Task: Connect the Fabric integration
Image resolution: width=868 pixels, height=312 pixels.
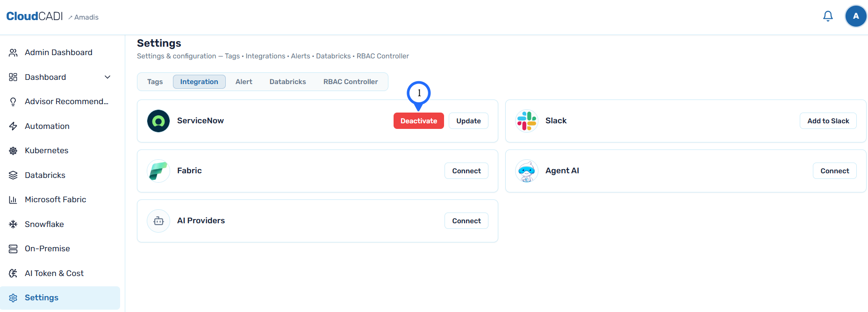Action: click(466, 171)
